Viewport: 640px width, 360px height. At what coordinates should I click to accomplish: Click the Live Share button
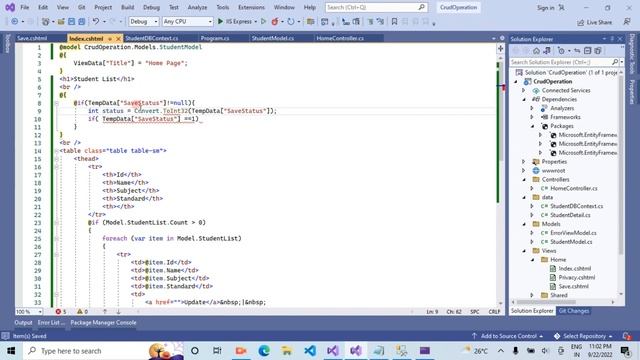point(594,22)
